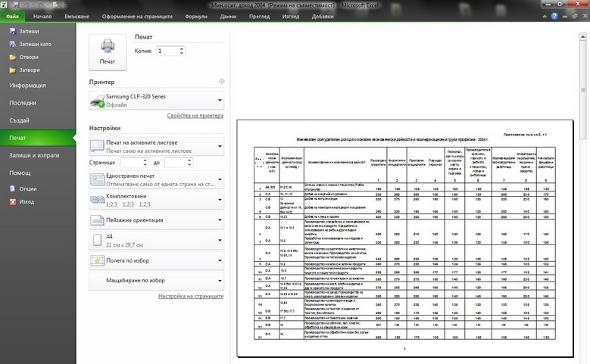
Task: Switch to the Формули ribbon tab
Action: [196, 17]
